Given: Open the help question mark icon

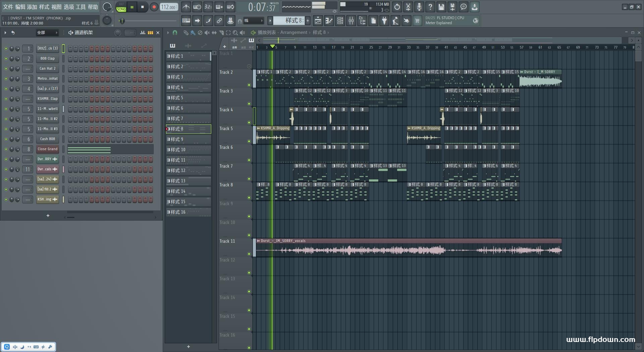Looking at the screenshot, I should click(x=430, y=7).
